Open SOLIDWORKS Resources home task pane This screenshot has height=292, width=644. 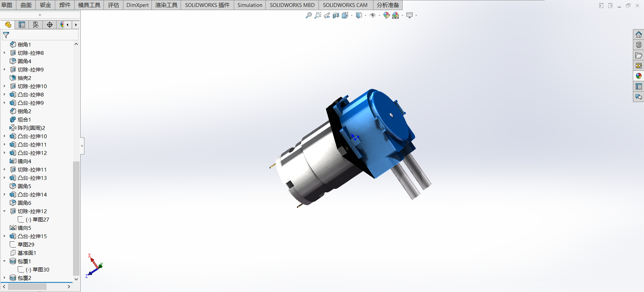[639, 34]
